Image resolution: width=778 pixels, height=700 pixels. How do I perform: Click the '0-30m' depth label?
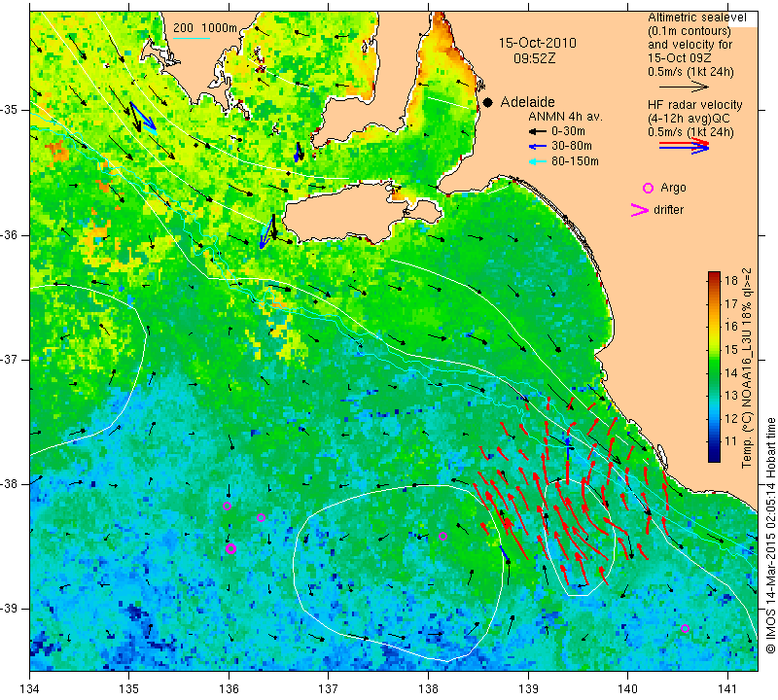click(568, 131)
